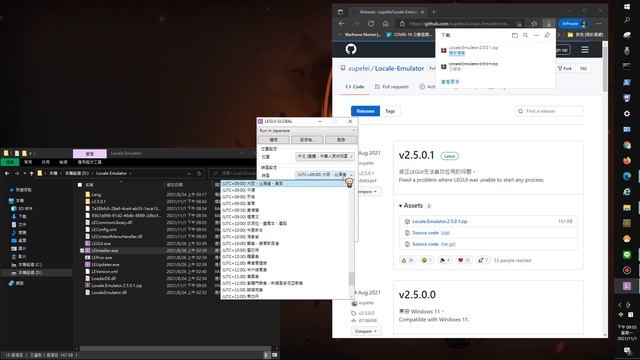Click Fork button on GitHub repo
Image resolution: width=640 pixels, height=360 pixels.
tap(565, 69)
